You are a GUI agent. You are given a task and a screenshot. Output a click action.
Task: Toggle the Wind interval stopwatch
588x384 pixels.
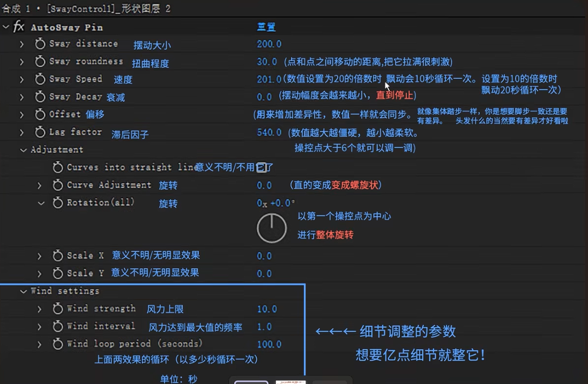(x=58, y=326)
